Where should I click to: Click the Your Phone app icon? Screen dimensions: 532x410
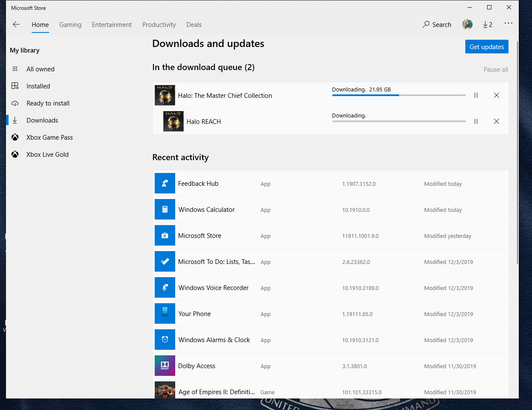tap(165, 313)
